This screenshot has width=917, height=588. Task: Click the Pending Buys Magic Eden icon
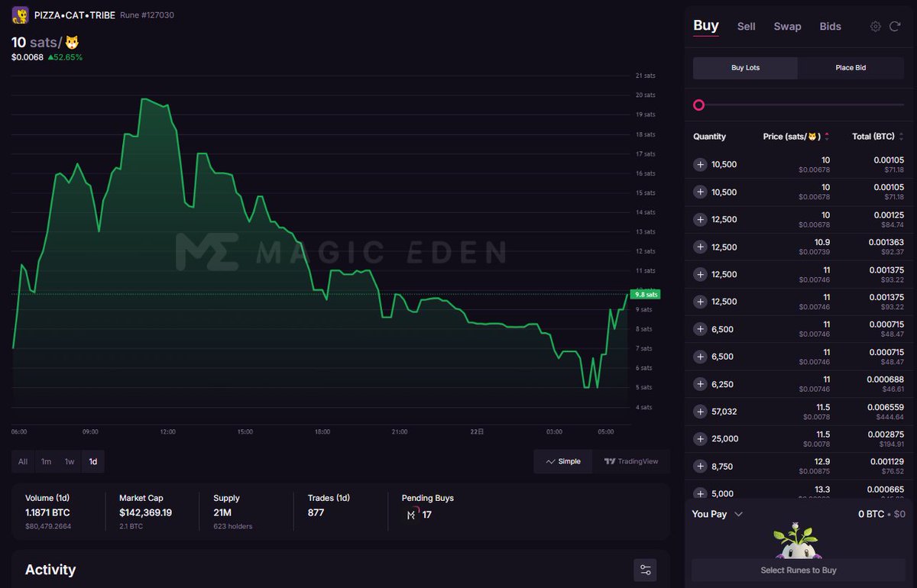[x=412, y=515]
